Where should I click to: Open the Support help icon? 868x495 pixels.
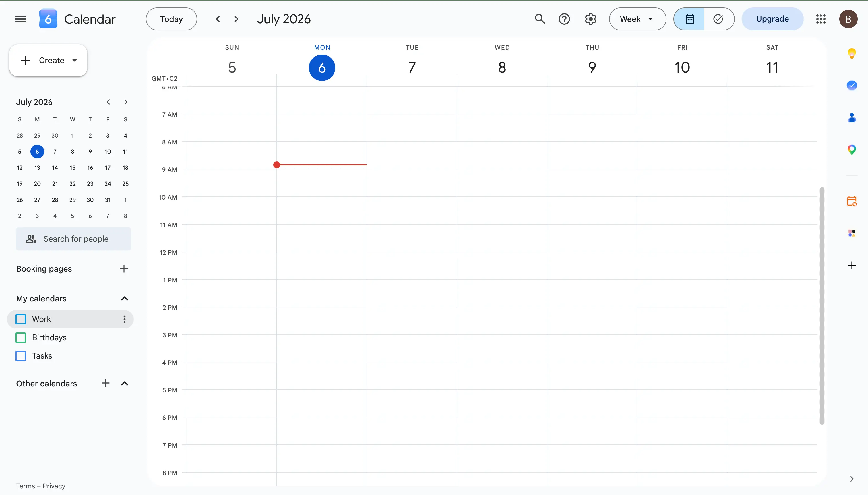click(564, 19)
